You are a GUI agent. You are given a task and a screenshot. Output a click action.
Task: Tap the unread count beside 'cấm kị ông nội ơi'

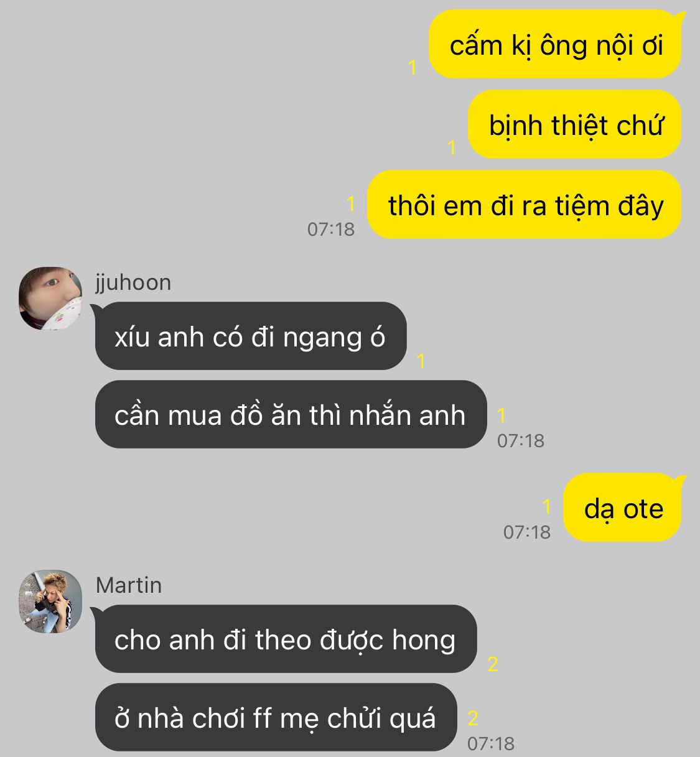point(412,67)
